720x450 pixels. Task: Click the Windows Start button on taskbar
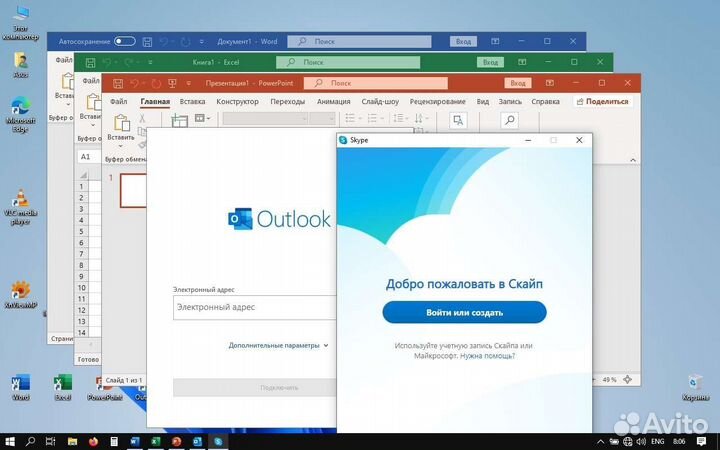10,440
